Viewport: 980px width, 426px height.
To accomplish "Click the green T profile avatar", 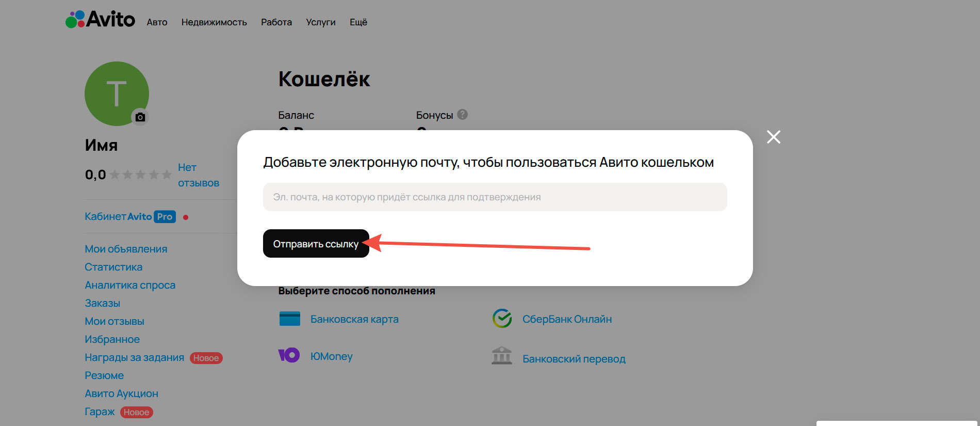I will tap(117, 93).
